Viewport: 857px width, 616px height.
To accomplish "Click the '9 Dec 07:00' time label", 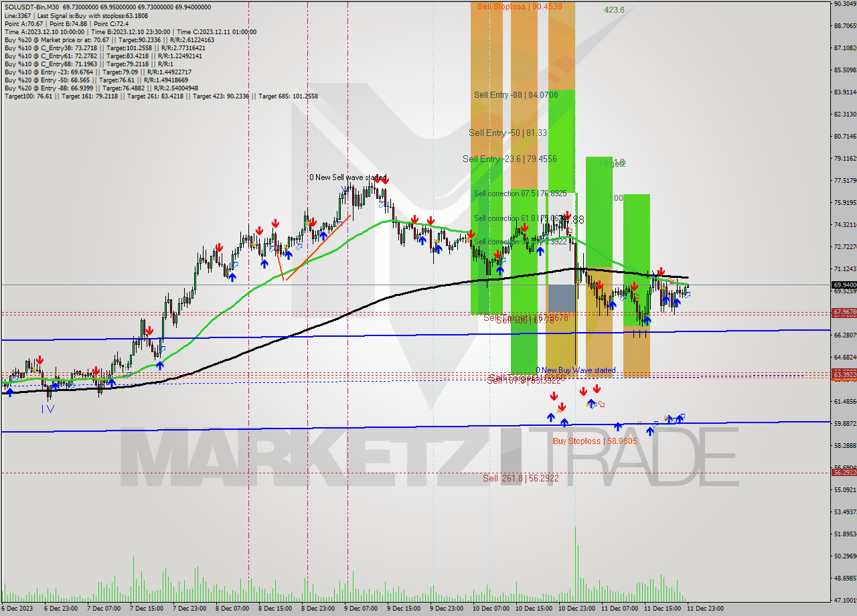I will tap(361, 609).
